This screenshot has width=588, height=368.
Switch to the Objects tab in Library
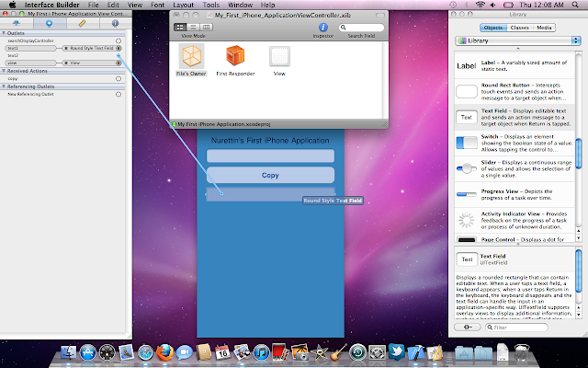[493, 28]
